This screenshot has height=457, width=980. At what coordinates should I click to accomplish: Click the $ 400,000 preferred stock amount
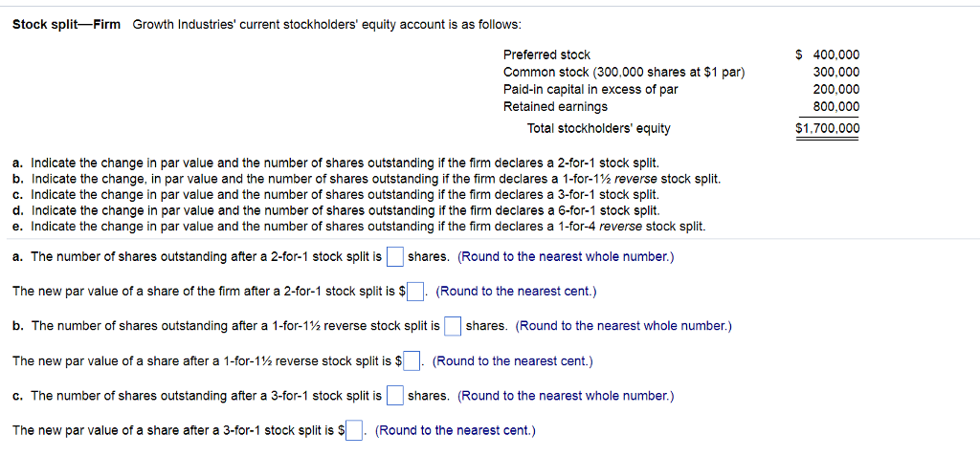(x=828, y=54)
